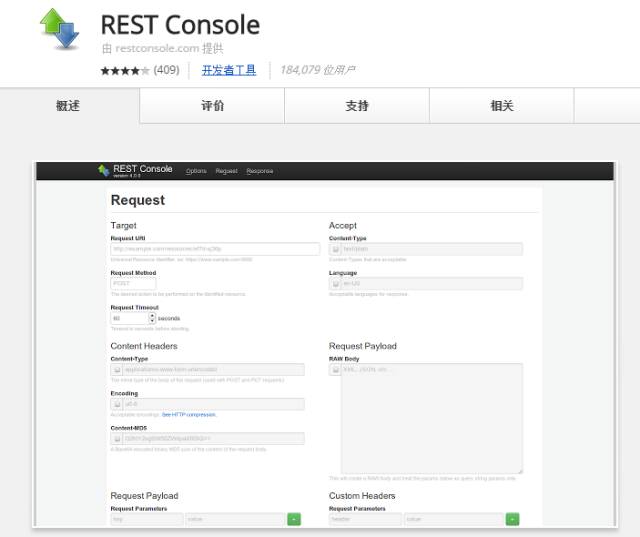Focus the Accept Language text field
This screenshot has width=640, height=537.
click(431, 283)
